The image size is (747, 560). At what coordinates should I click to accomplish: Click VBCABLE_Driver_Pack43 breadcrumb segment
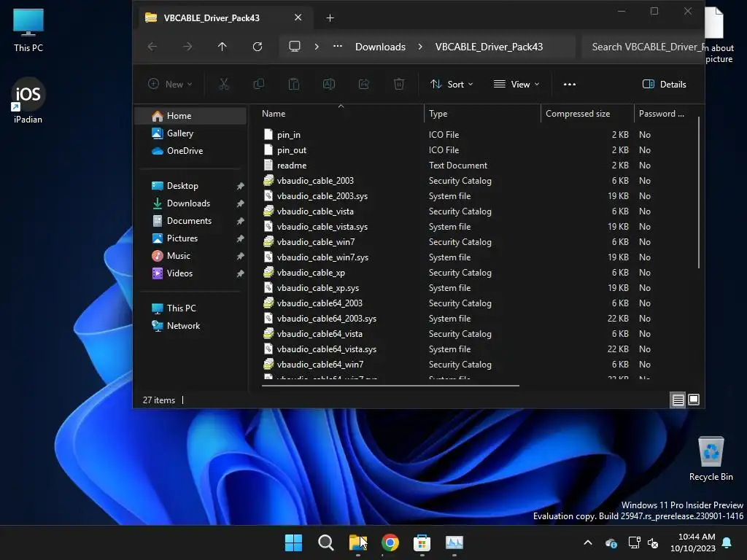[x=489, y=47]
